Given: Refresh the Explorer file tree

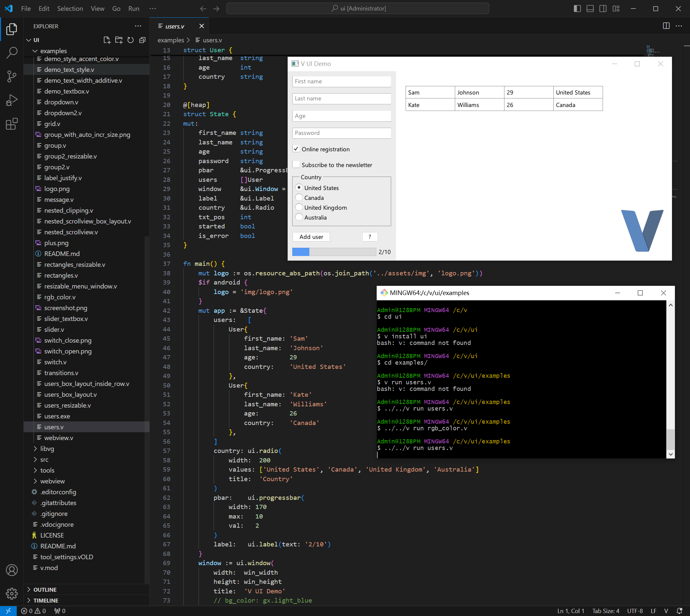Looking at the screenshot, I should (x=130, y=40).
